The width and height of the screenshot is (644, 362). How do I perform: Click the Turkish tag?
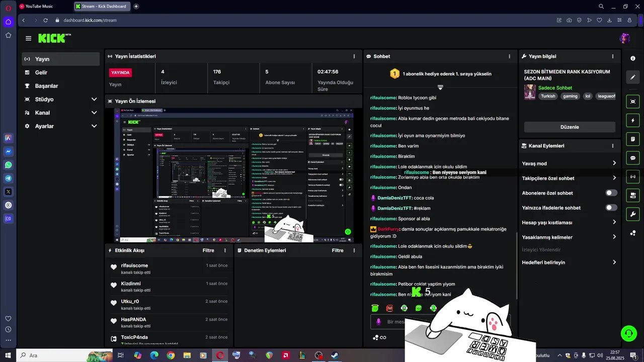pos(548,96)
